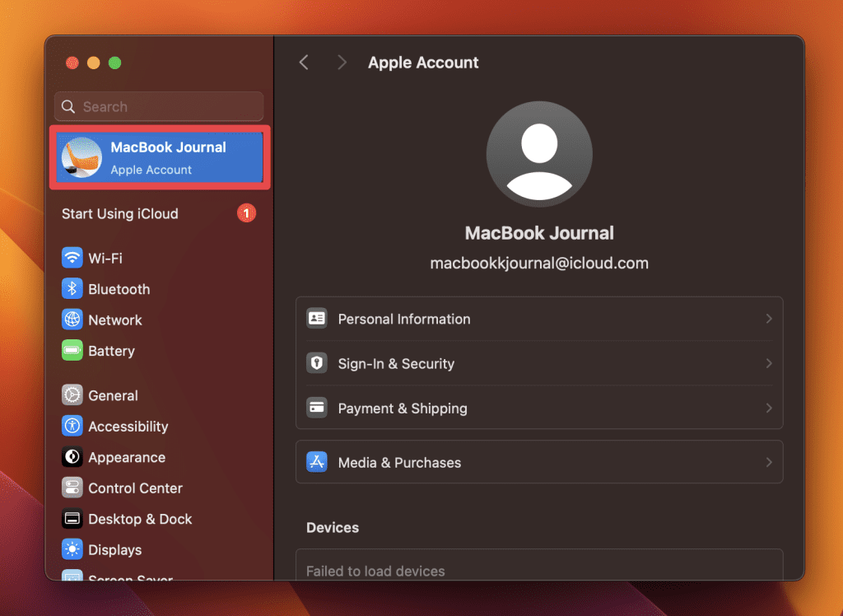This screenshot has width=843, height=616.
Task: Open Desktop & Dock settings
Action: point(139,519)
